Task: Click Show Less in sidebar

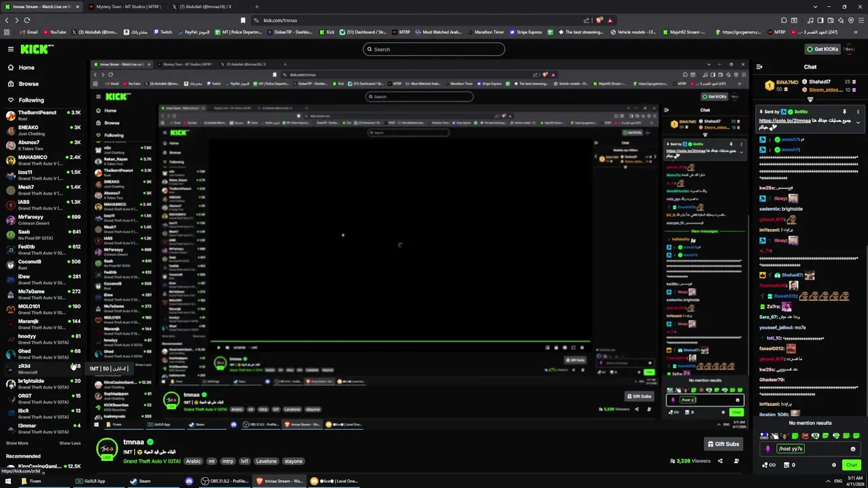Action: (70, 443)
